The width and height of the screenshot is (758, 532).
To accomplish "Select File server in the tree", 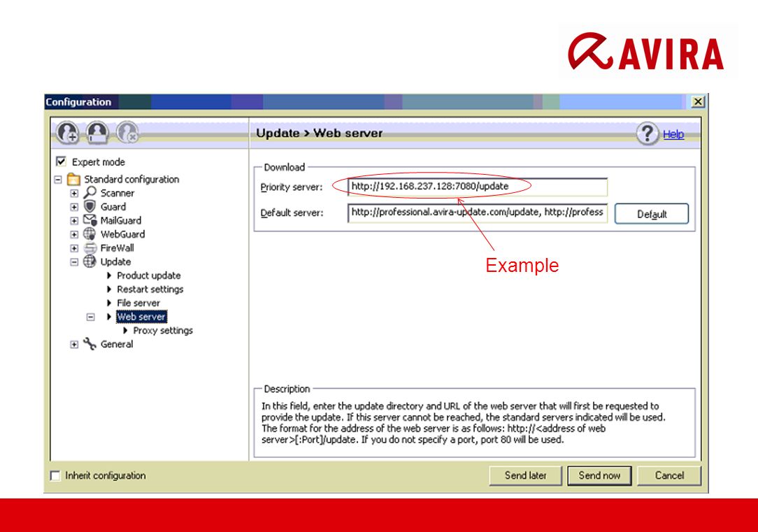I will tap(138, 303).
